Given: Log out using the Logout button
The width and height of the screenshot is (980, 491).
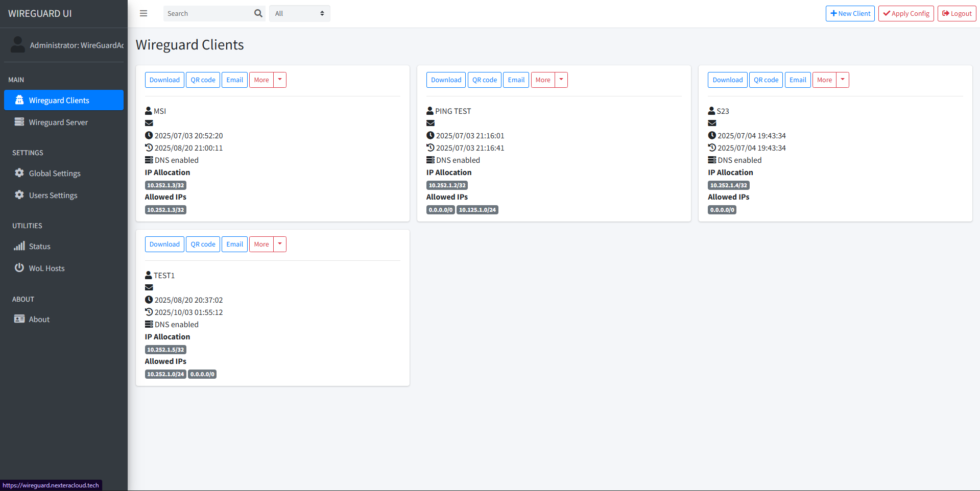Looking at the screenshot, I should click(957, 13).
